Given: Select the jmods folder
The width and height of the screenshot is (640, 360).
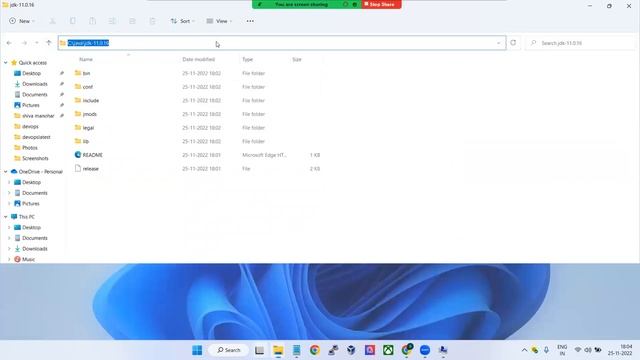Looking at the screenshot, I should coord(89,114).
